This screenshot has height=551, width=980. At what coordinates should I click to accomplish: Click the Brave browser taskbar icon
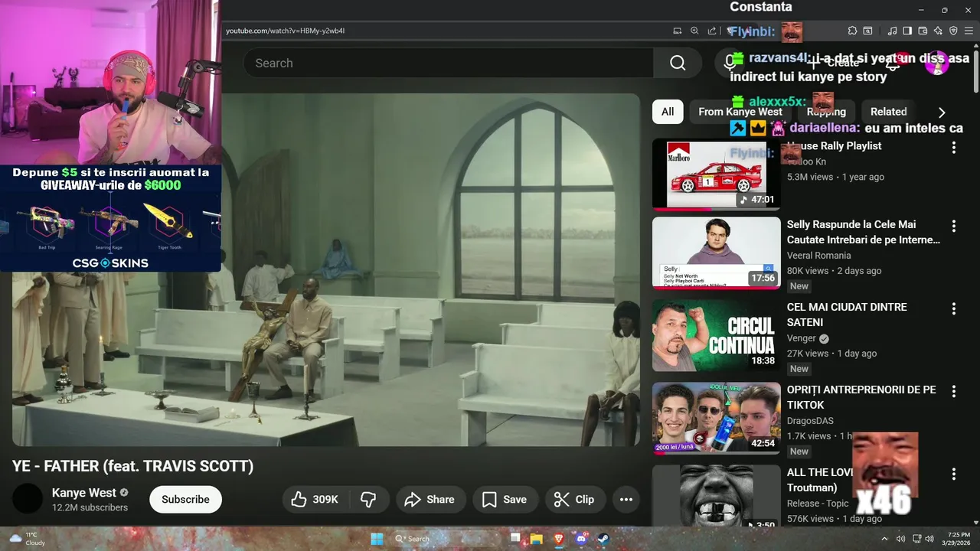pyautogui.click(x=559, y=539)
